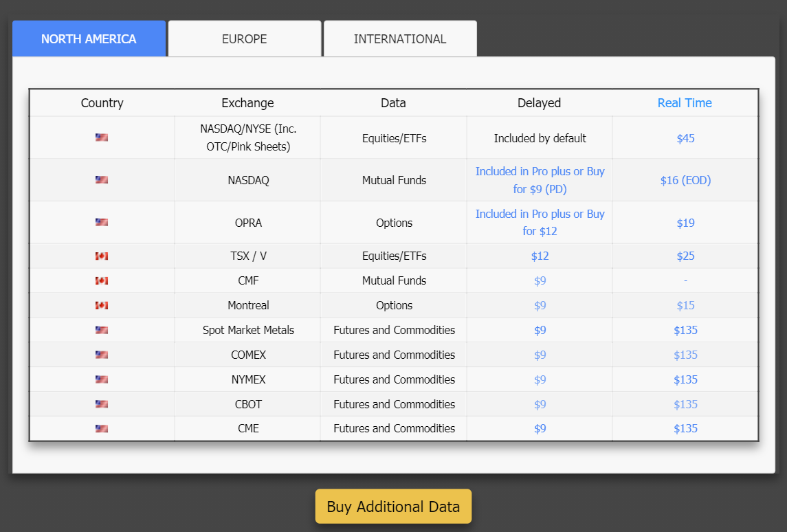This screenshot has width=787, height=532.
Task: Open the $16 (EOD) link for NASDAQ Mutual Funds
Action: [x=685, y=179]
